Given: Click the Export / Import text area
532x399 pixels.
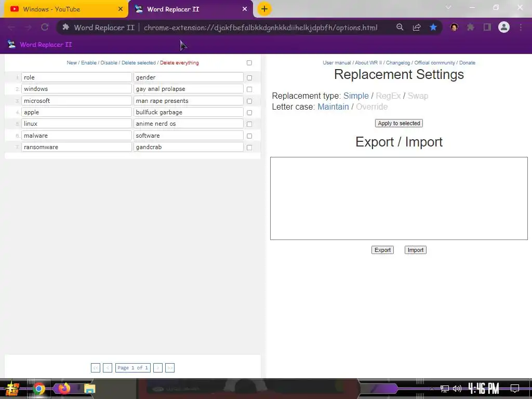Looking at the screenshot, I should [398, 198].
